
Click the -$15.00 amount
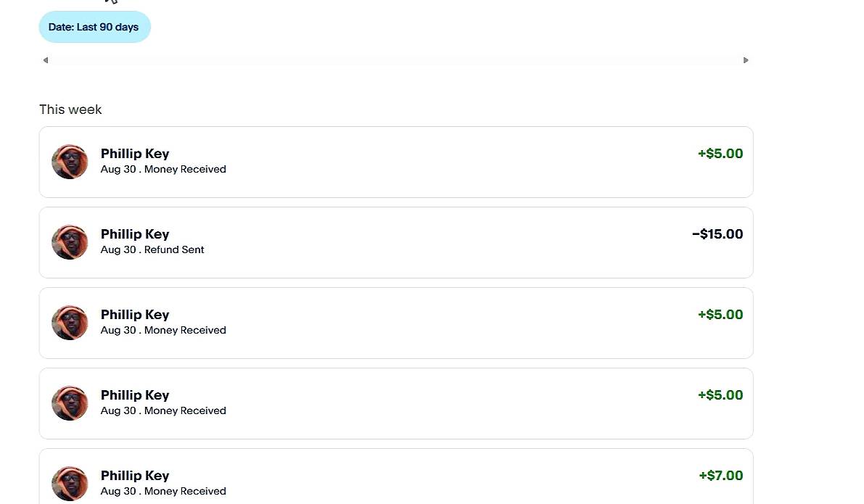point(717,234)
